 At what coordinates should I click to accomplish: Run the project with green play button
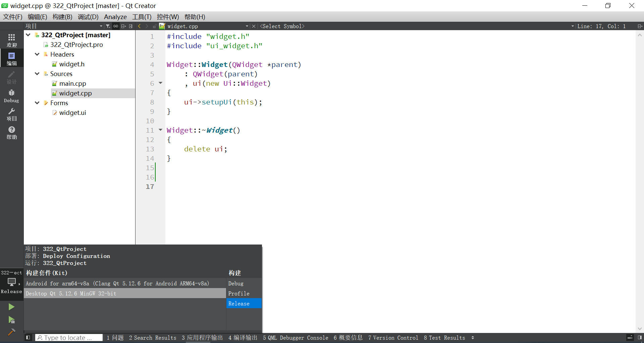[11, 307]
